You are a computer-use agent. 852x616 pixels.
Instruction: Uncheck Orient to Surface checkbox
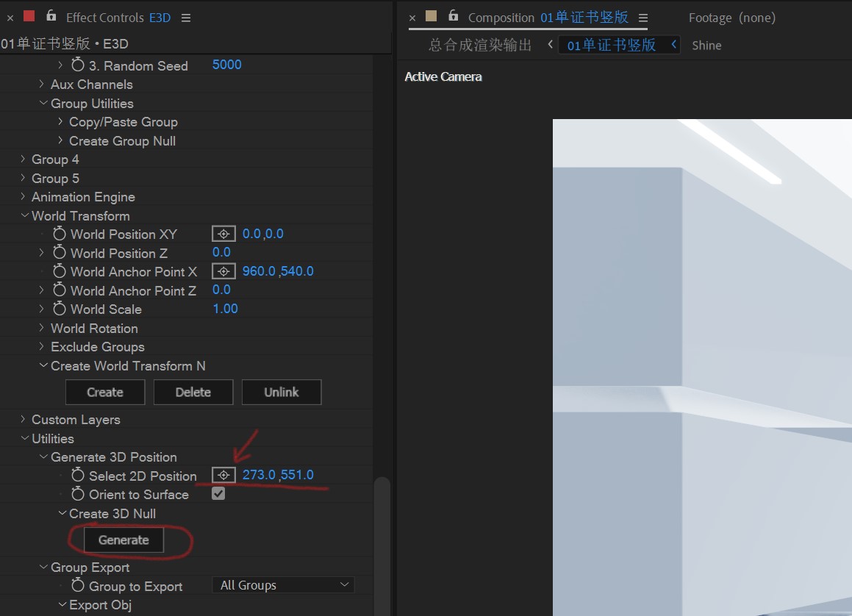218,494
